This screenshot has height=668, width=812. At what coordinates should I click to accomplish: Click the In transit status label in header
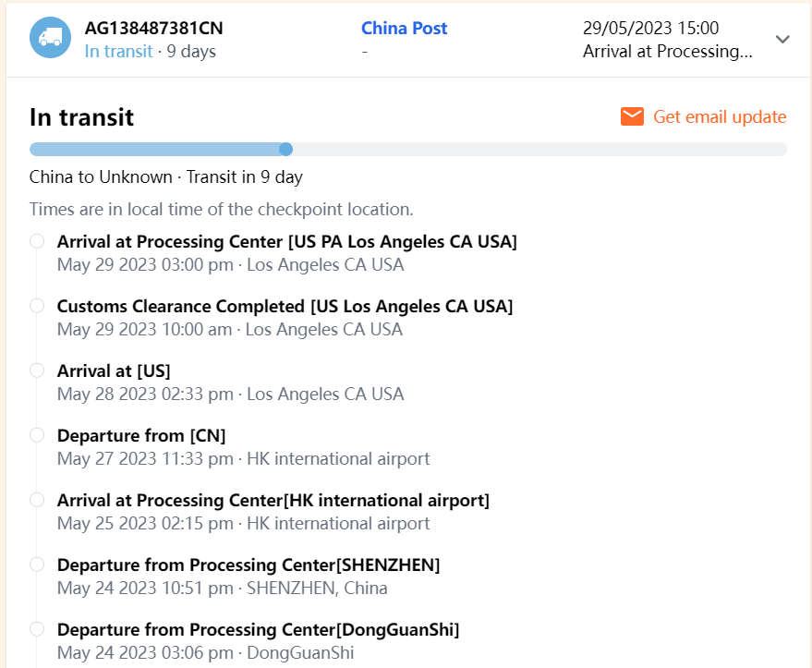pyautogui.click(x=118, y=52)
